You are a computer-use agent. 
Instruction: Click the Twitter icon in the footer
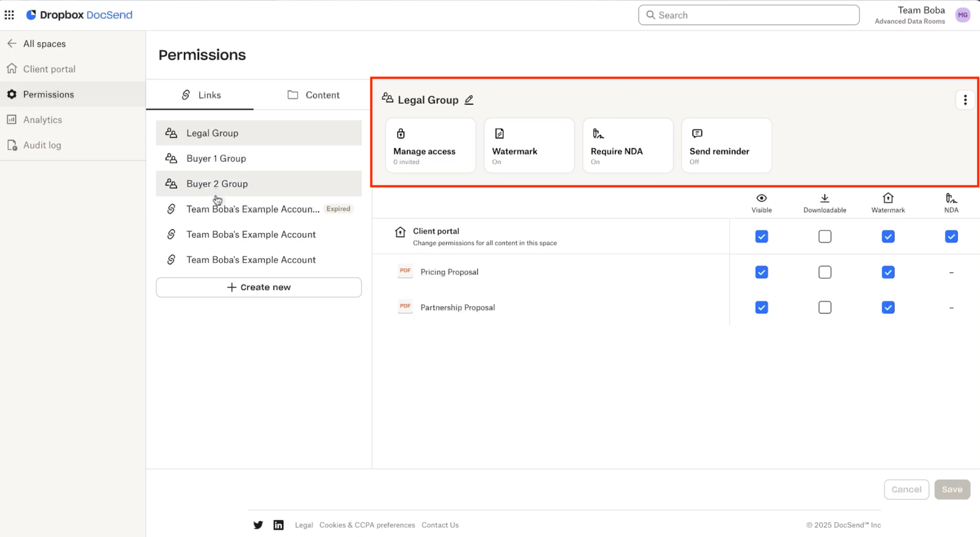(x=258, y=525)
